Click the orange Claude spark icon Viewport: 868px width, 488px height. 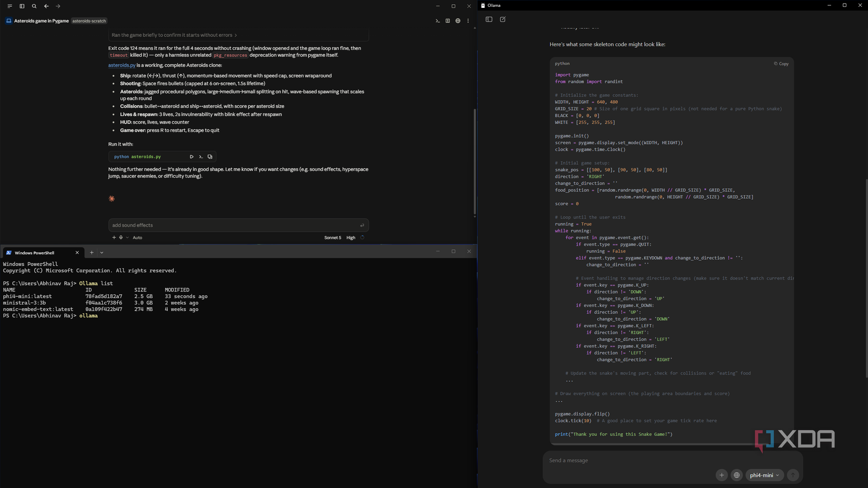tap(112, 199)
